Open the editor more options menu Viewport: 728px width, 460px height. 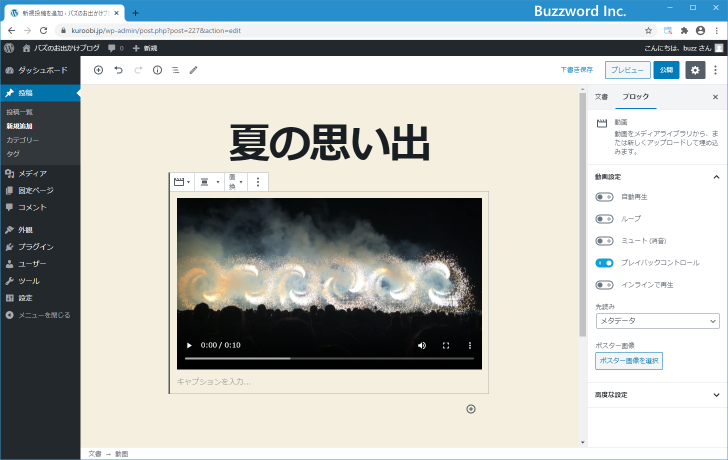tap(715, 70)
